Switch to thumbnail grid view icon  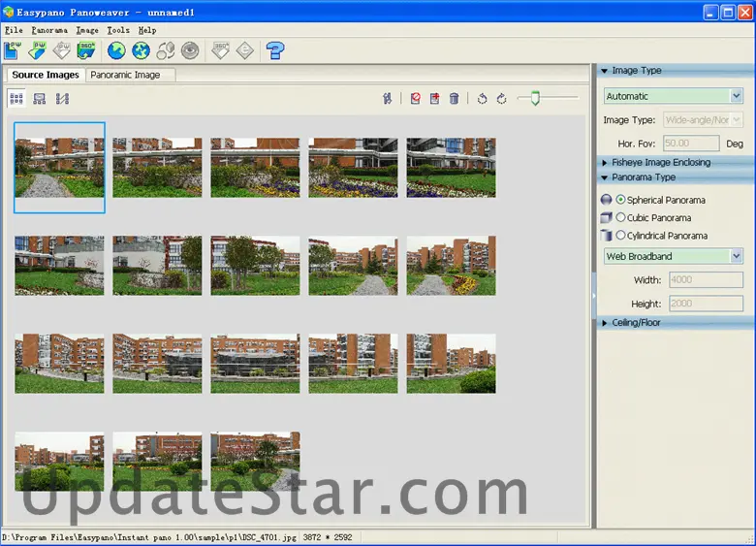click(x=16, y=99)
